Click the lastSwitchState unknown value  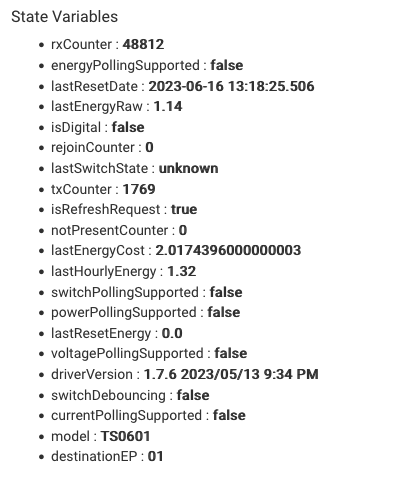188,169
